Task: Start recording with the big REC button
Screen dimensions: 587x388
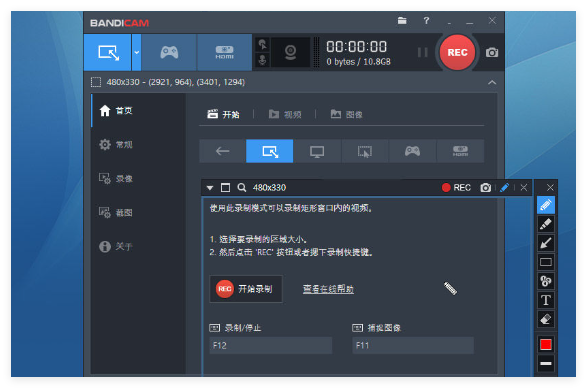Action: click(457, 52)
